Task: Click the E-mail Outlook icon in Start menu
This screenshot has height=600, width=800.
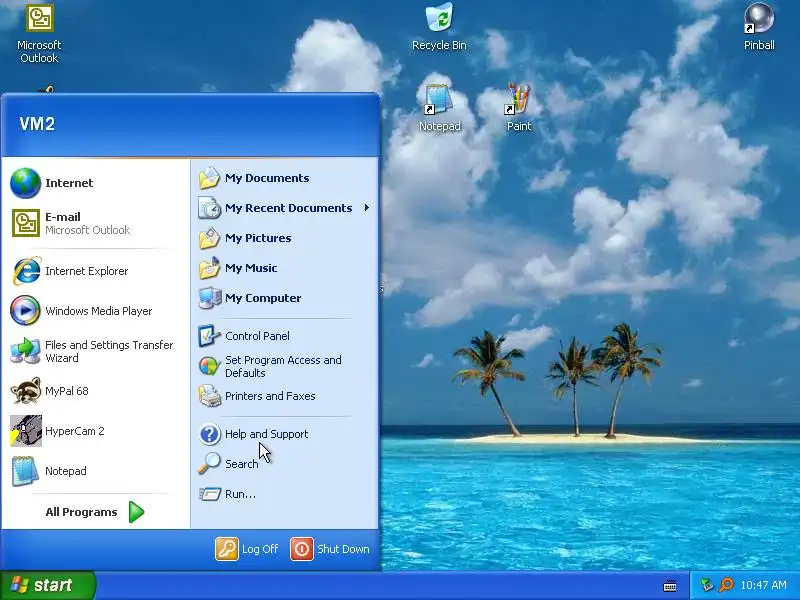Action: [26, 223]
